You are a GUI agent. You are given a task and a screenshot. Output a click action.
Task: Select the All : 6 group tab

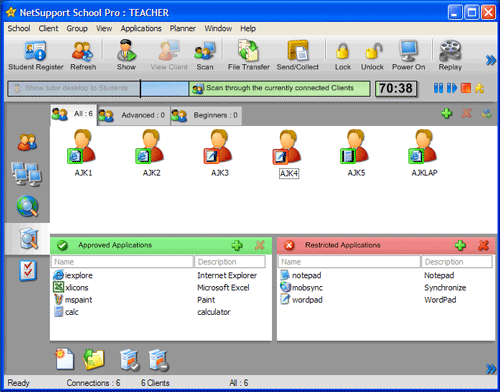click(73, 114)
